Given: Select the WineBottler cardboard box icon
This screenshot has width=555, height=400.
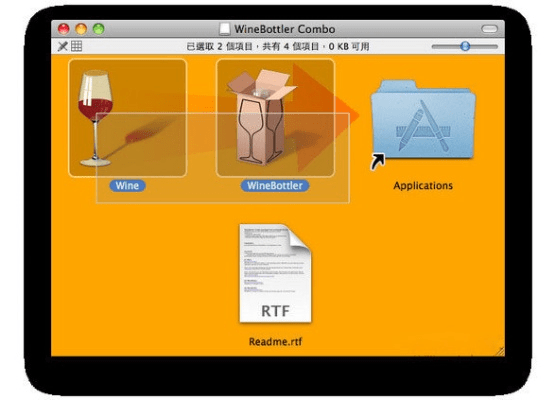Looking at the screenshot, I should [275, 118].
